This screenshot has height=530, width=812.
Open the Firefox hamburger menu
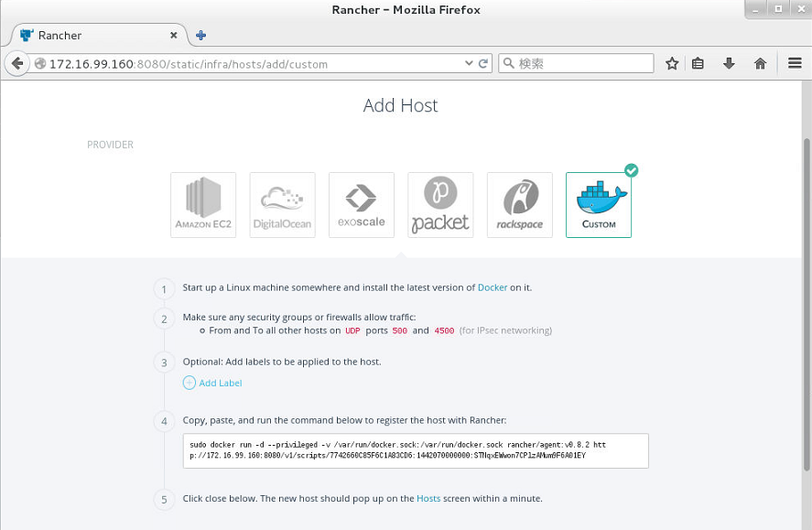(795, 63)
